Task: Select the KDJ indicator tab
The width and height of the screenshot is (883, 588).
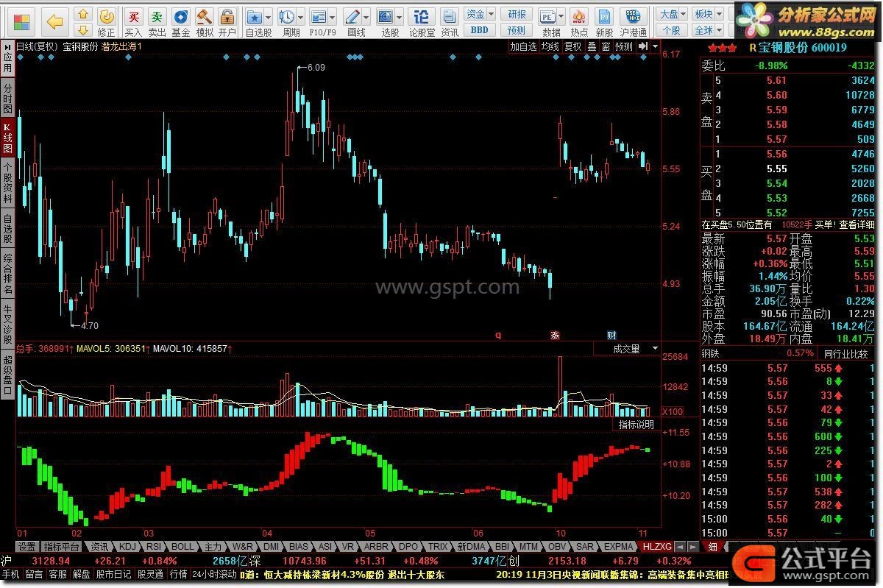Action: 127,547
